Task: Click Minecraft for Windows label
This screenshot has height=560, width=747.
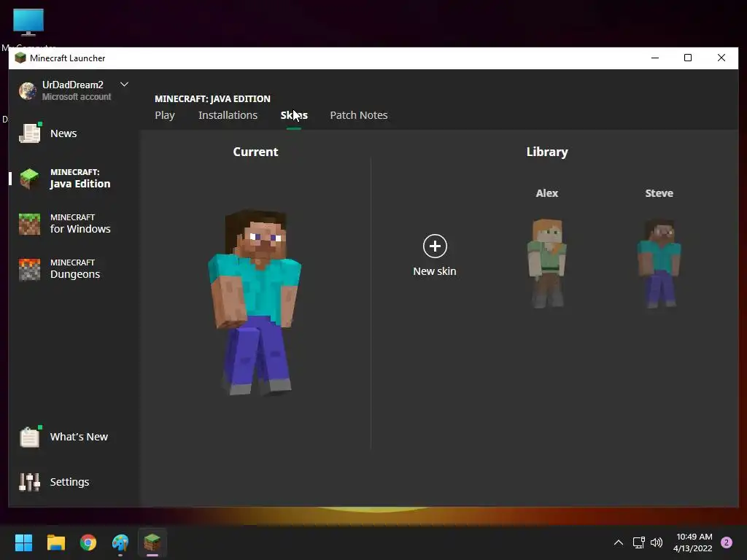Action: [80, 224]
